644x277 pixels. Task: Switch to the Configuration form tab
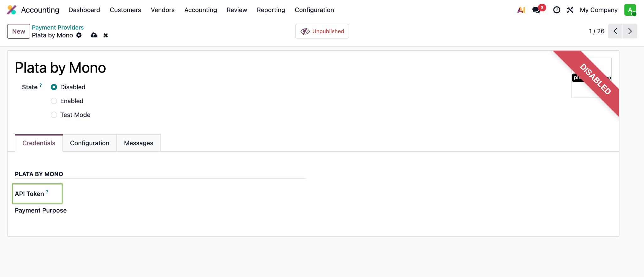point(90,143)
